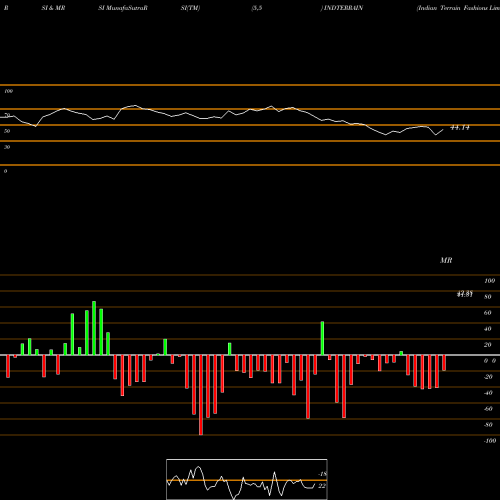The height and width of the screenshot is (500, 500).
Task: Click the tallest green MR histogram bar
Action: click(x=94, y=328)
